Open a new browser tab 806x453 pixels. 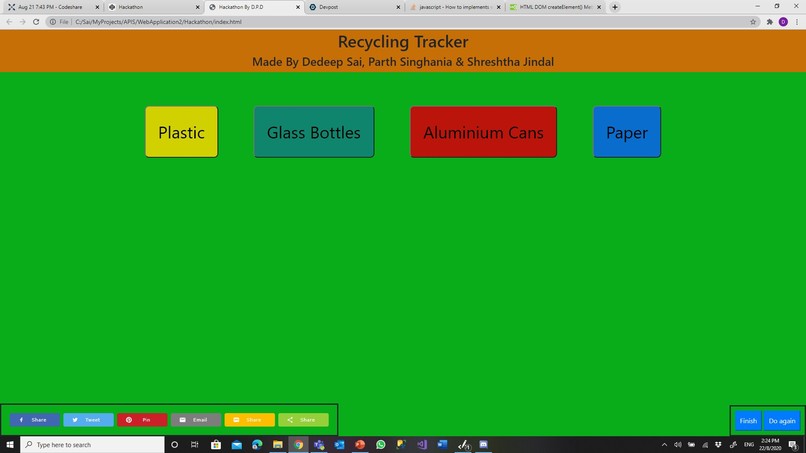point(615,7)
